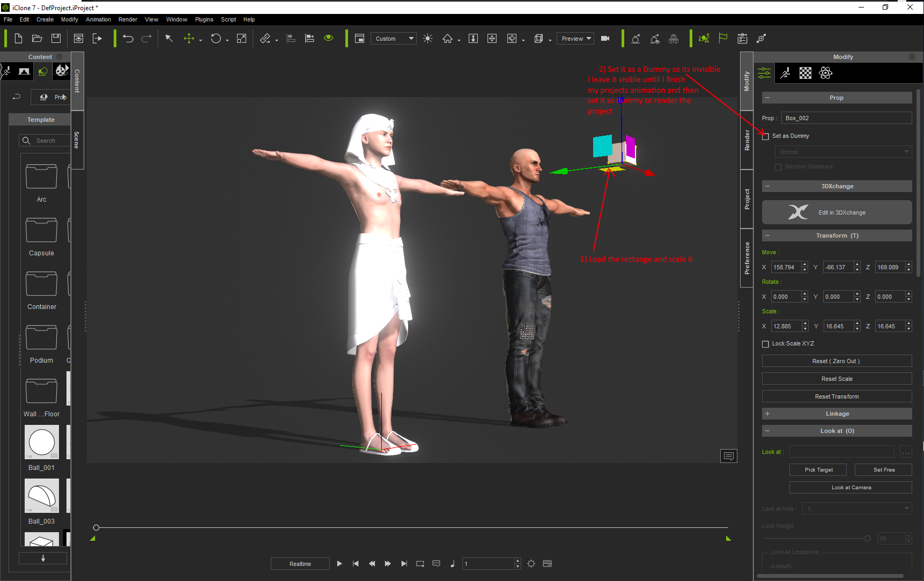Click the Prop name field Box_002
The width and height of the screenshot is (924, 581).
[846, 118]
